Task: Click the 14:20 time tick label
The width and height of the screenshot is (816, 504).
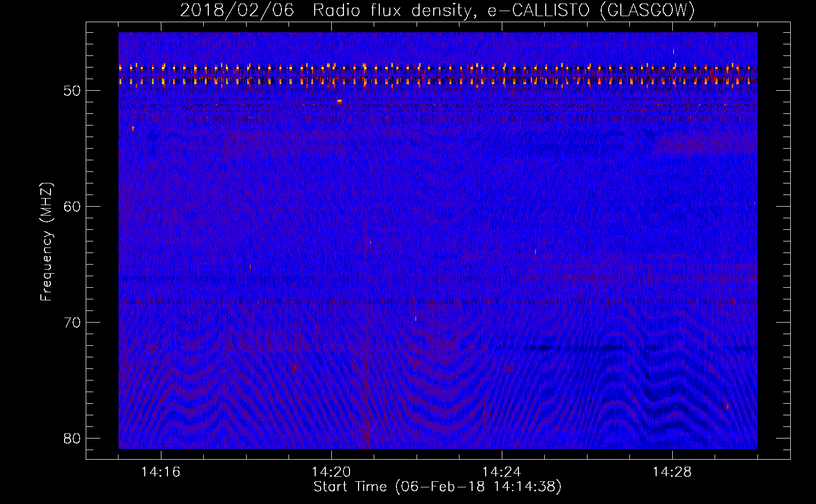Action: pos(331,472)
